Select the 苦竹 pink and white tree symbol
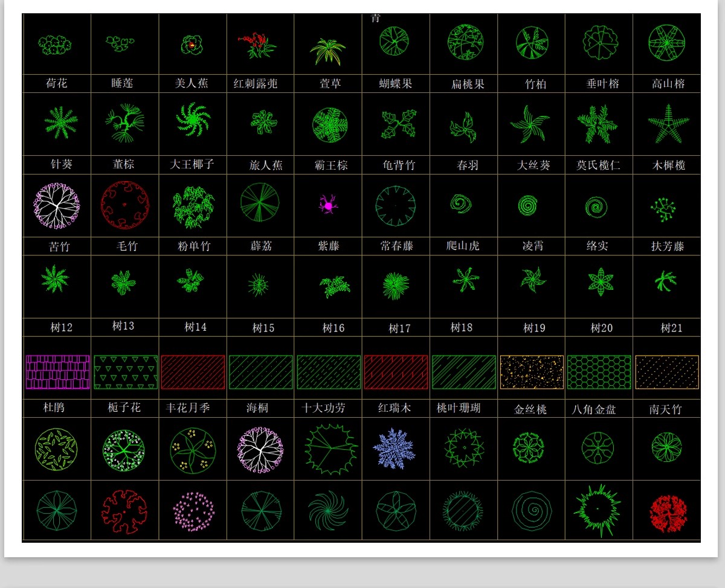The image size is (725, 588). tap(57, 206)
